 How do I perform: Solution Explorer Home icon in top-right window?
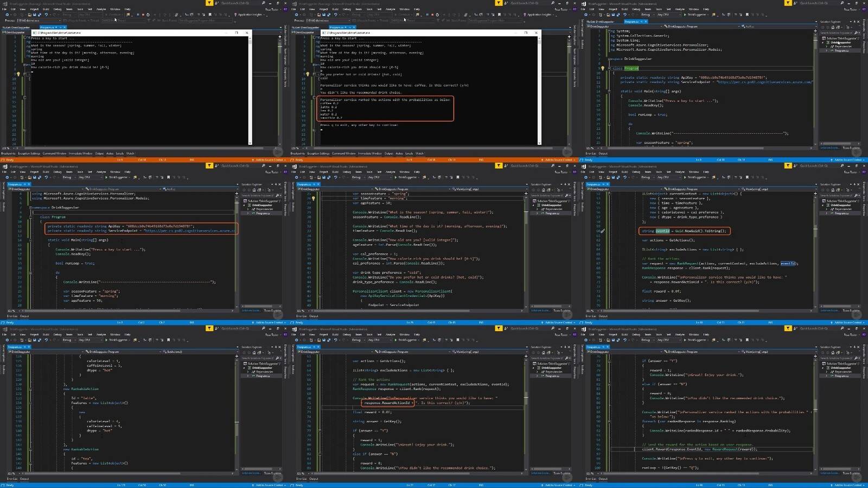[x=833, y=27]
